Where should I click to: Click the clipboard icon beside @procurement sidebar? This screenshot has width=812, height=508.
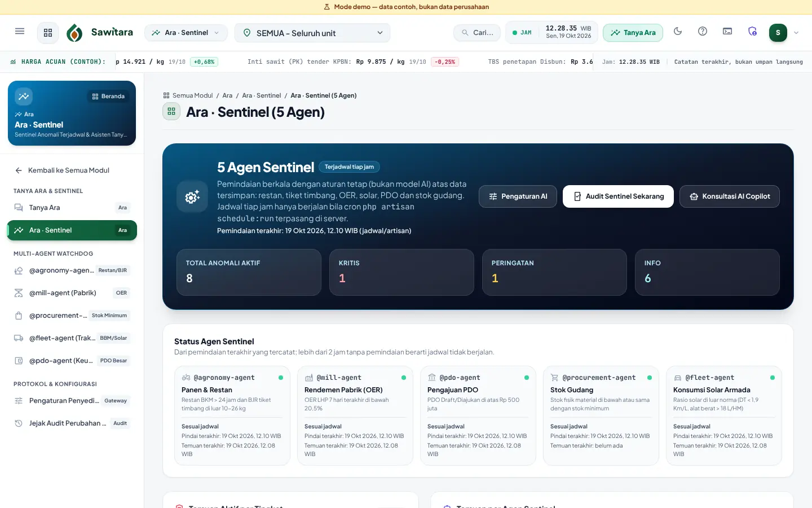19,316
